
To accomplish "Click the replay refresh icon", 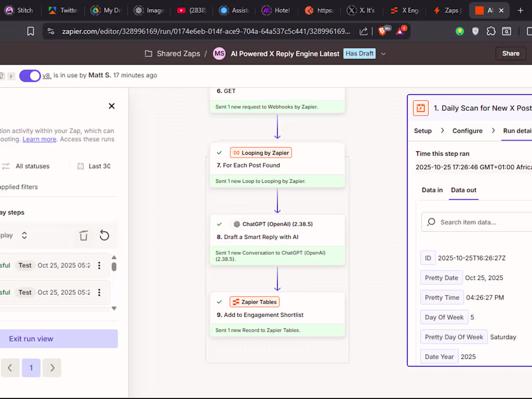I will [104, 236].
